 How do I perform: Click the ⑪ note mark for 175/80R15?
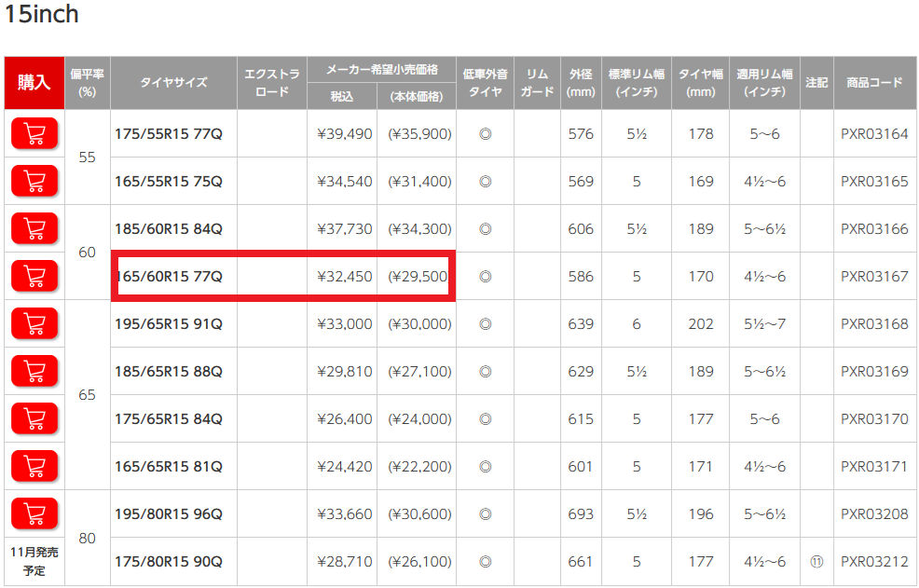click(816, 562)
